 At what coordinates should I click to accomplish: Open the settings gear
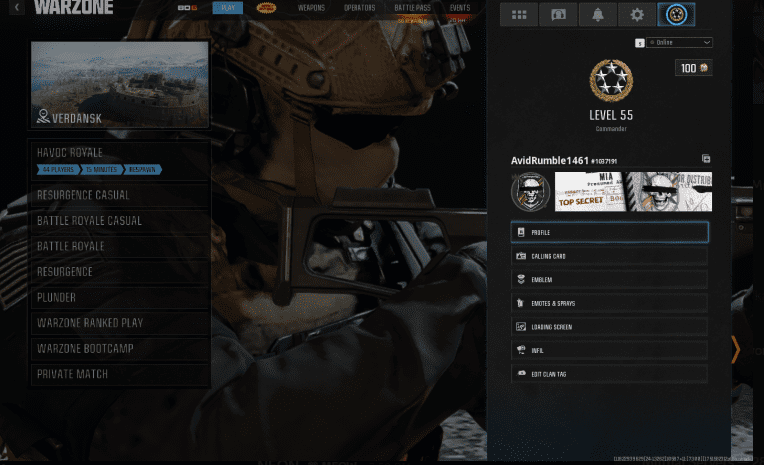[x=637, y=15]
